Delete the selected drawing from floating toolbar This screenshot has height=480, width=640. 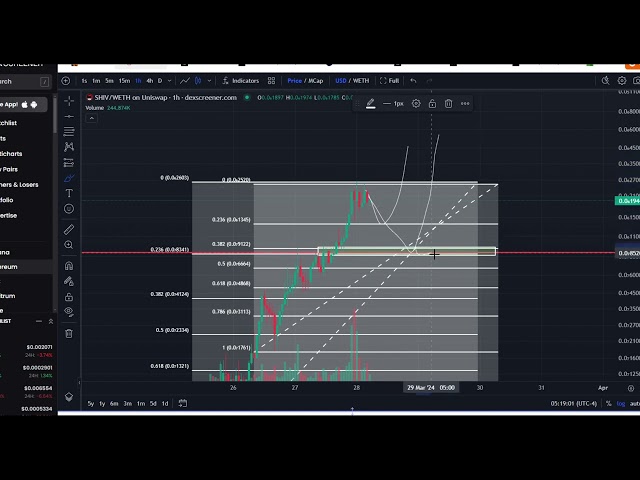click(448, 103)
